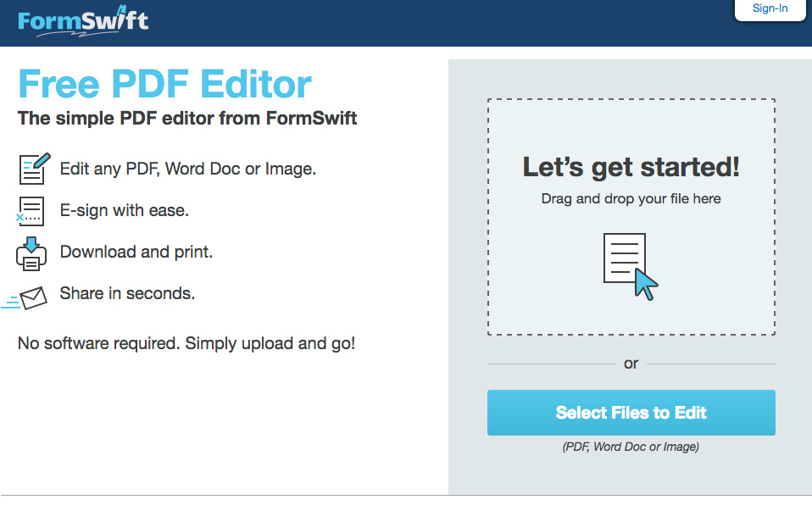Click the "Free PDF Editor" heading
Screen dimensions: 812x522
pos(164,84)
